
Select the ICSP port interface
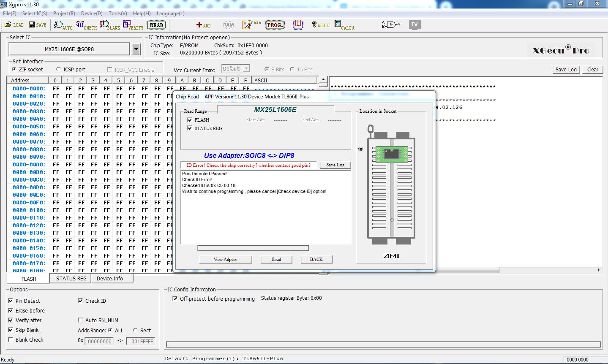click(x=59, y=69)
